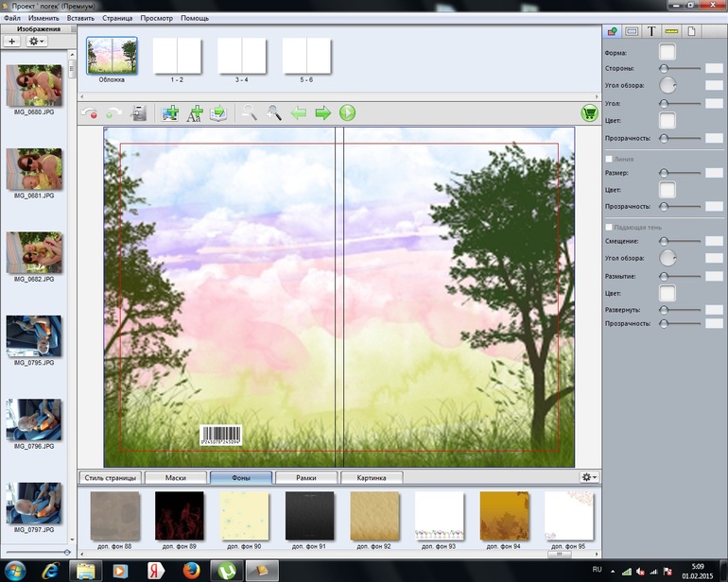Enable the Падающая тень checkbox
This screenshot has width=728, height=582.
click(x=610, y=227)
